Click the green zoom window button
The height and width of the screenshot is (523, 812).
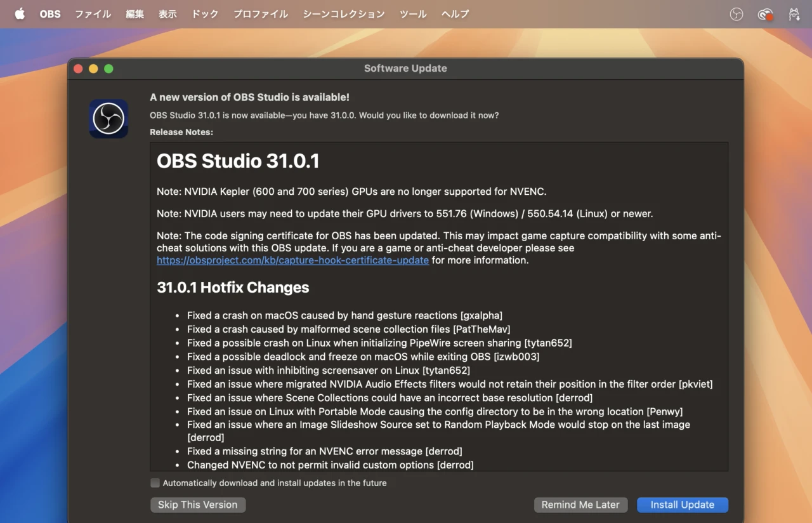point(108,69)
